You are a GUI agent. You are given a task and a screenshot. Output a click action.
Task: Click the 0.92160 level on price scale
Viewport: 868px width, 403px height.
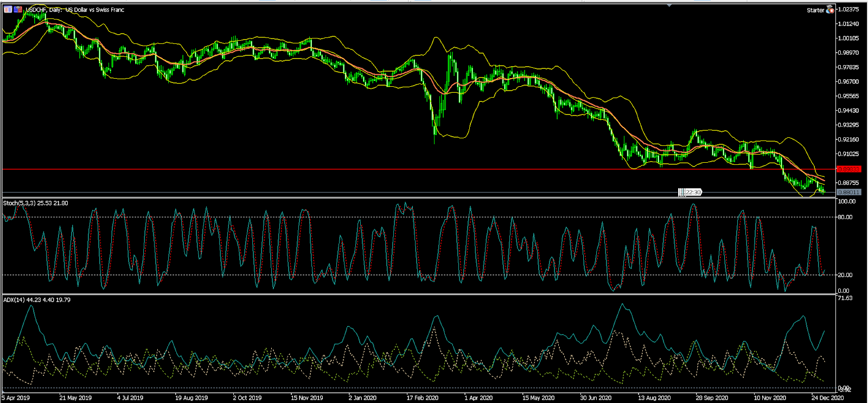[848, 139]
